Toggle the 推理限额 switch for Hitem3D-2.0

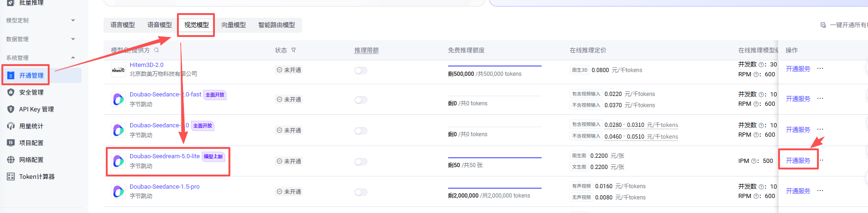pos(361,70)
